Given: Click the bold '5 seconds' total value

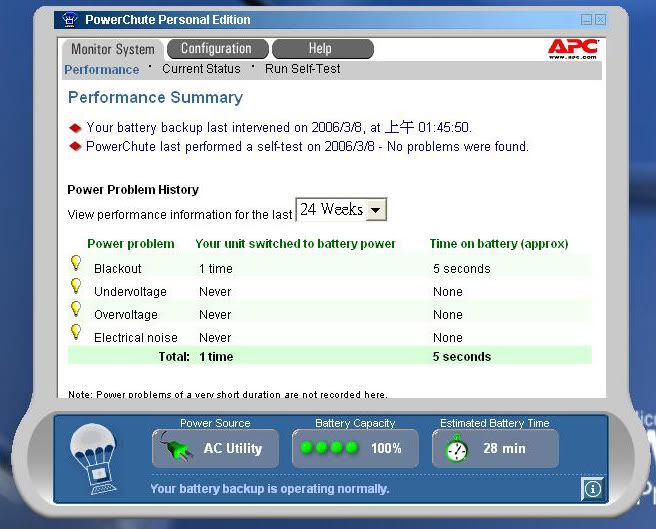Looking at the screenshot, I should [462, 357].
